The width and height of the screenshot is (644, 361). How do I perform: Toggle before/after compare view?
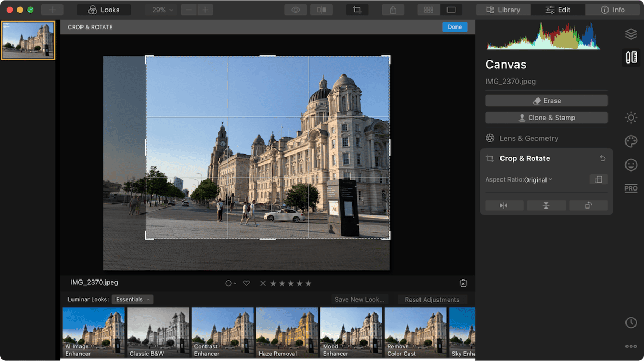pyautogui.click(x=321, y=10)
